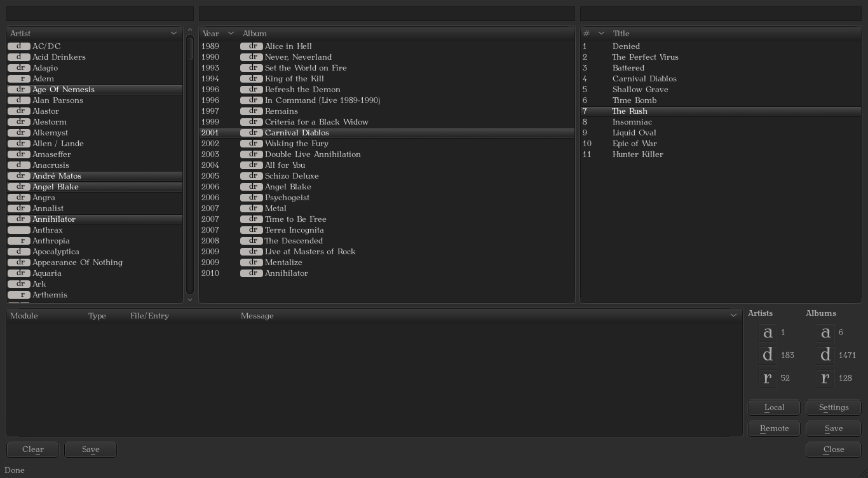Toggle Albums 'd' filter icon
Viewport: 868px width, 478px height.
tap(825, 355)
